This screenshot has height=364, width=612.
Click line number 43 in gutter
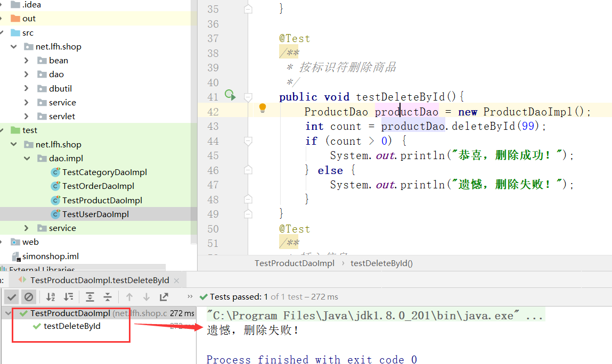(213, 127)
